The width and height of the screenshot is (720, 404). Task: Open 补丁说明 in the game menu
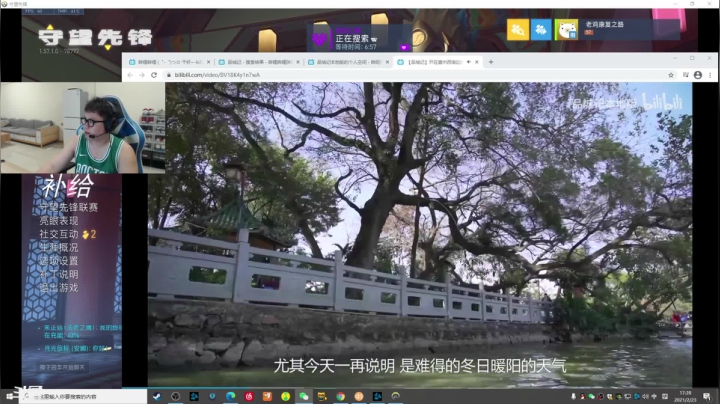pos(59,274)
